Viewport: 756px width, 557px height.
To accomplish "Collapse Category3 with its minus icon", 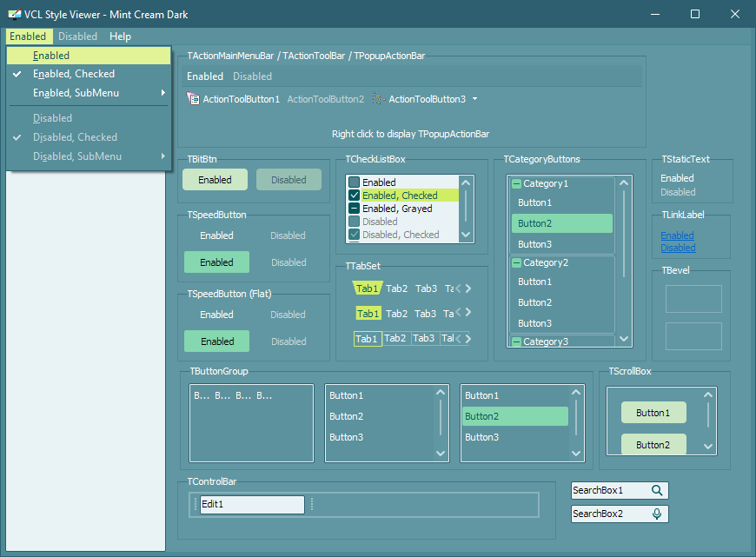I will pyautogui.click(x=516, y=341).
